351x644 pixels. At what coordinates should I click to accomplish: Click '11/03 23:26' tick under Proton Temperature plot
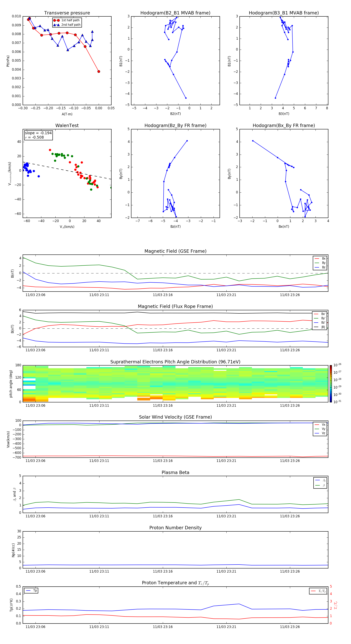290,627
